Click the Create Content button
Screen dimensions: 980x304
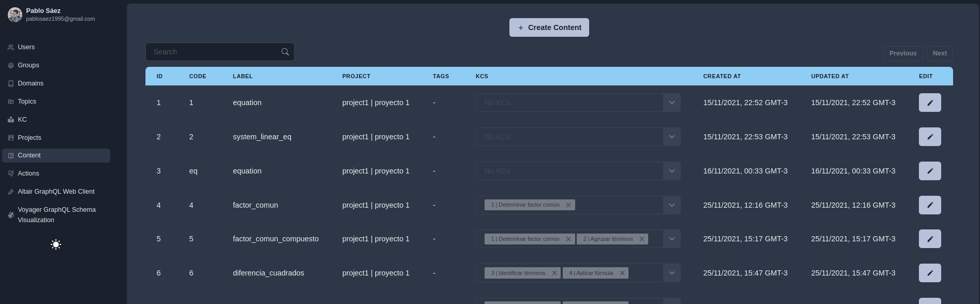(x=549, y=27)
